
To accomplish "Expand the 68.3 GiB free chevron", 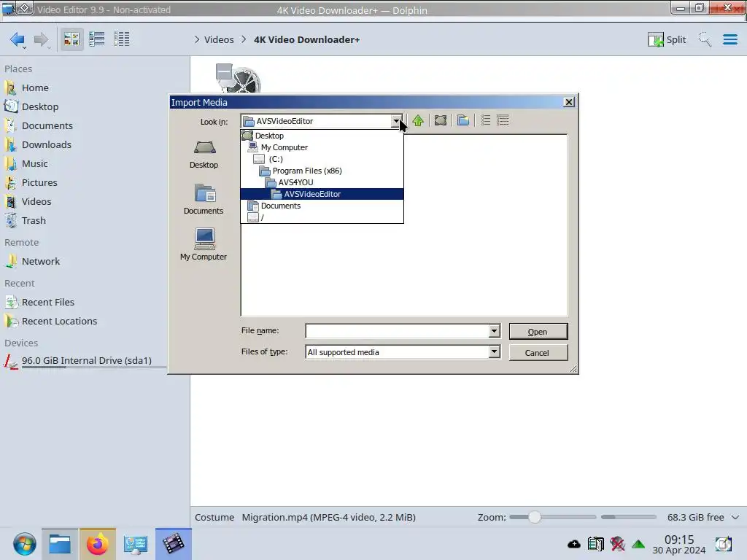I will (x=735, y=517).
